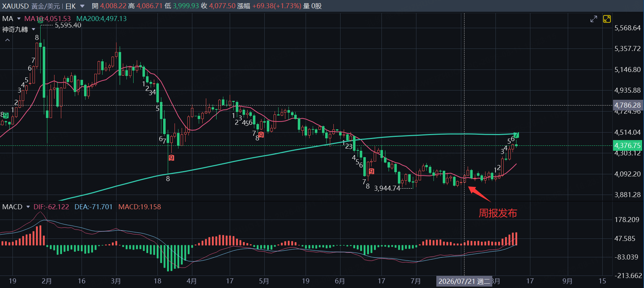Click the grey 4,786.28 crosshair price tag
This screenshot has height=288, width=644.
pyautogui.click(x=628, y=105)
